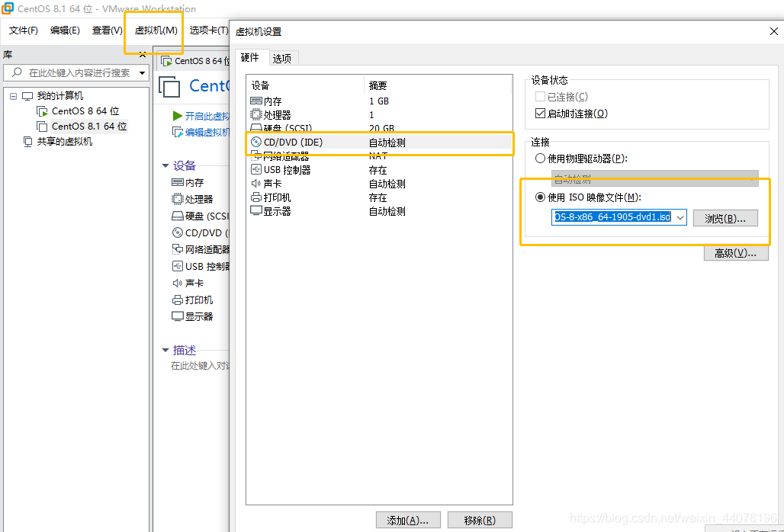Screen dimensions: 784x532
Task: Click the CD/DVD disc icon in dialog device list
Action: (x=256, y=142)
